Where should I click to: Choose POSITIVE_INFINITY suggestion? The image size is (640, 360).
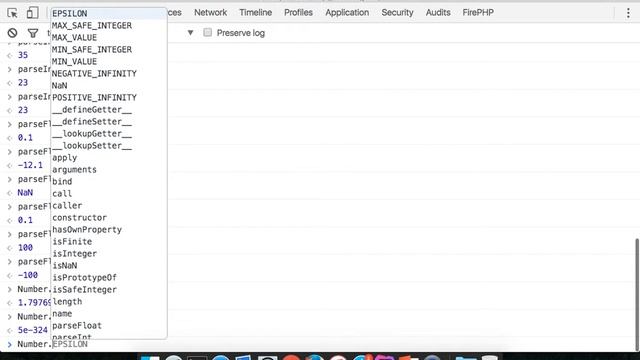click(x=109, y=98)
